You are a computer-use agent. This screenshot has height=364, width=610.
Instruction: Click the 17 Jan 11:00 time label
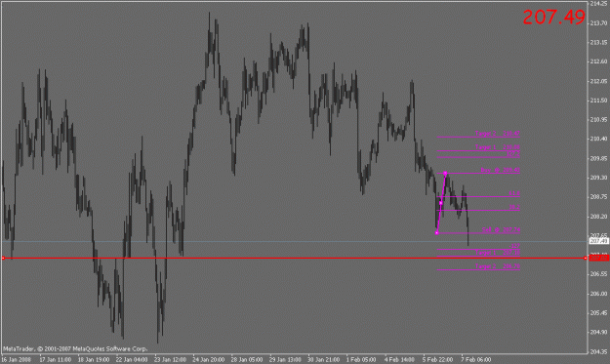coord(55,360)
